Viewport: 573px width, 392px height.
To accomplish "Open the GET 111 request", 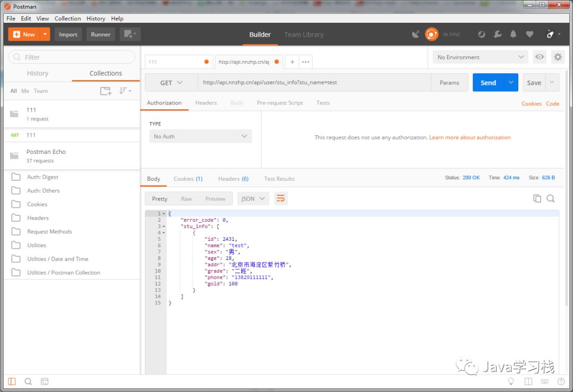I will [72, 135].
